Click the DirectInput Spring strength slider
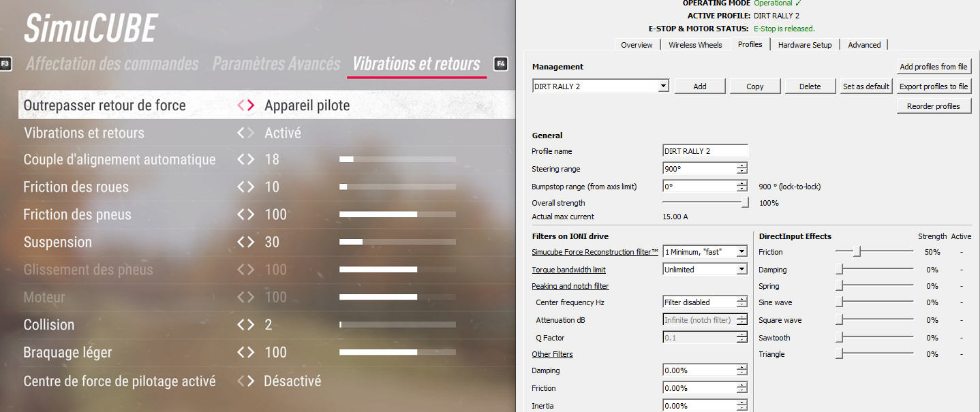 874,286
